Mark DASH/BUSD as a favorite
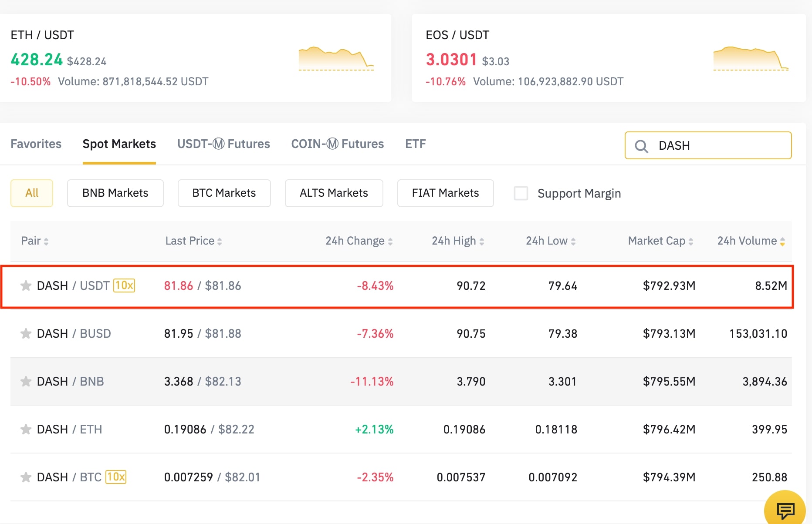This screenshot has height=524, width=812. pos(26,334)
